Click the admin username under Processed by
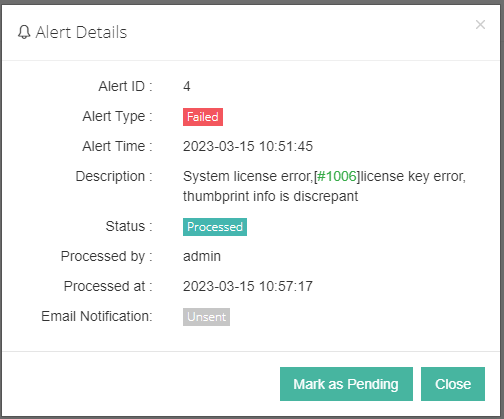Image resolution: width=504 pixels, height=419 pixels. (202, 256)
